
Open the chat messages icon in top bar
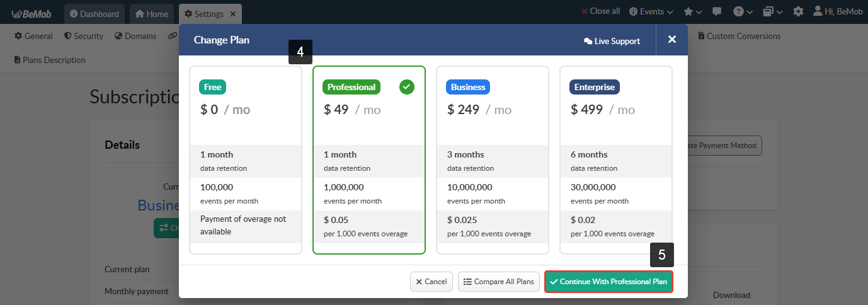click(717, 11)
